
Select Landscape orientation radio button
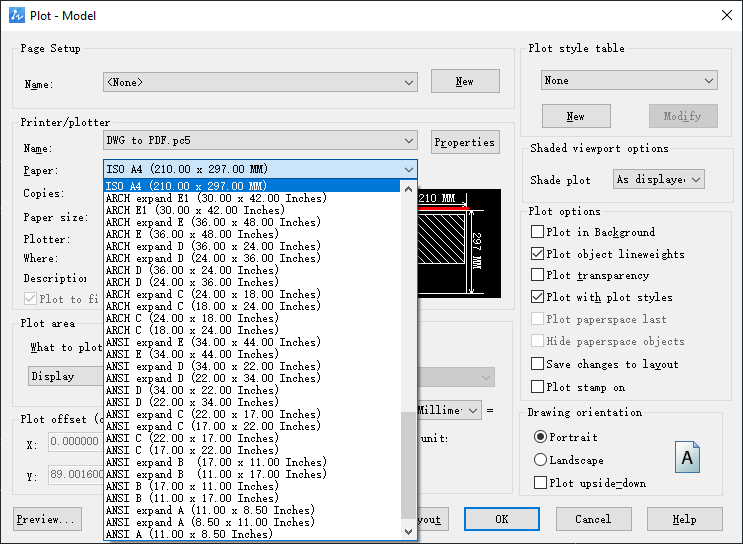click(x=540, y=460)
